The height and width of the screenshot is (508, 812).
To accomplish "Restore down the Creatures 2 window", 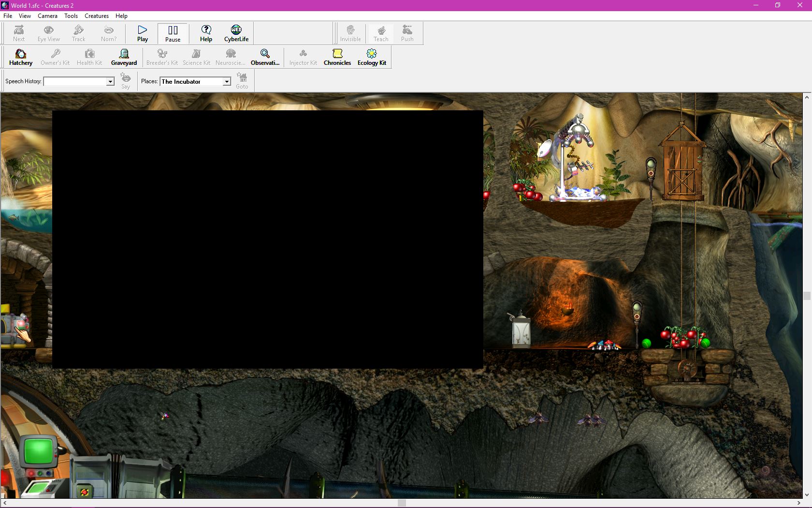I will [778, 5].
